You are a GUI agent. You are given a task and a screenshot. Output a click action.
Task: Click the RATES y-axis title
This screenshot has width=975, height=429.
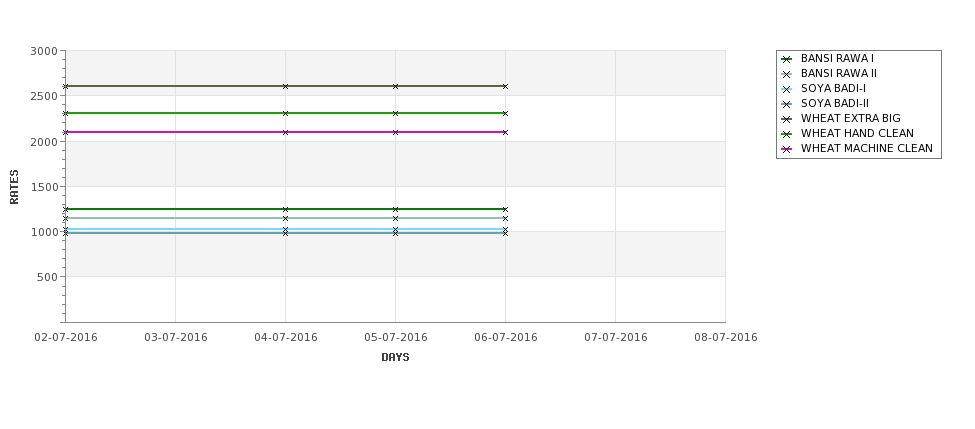[x=14, y=187]
